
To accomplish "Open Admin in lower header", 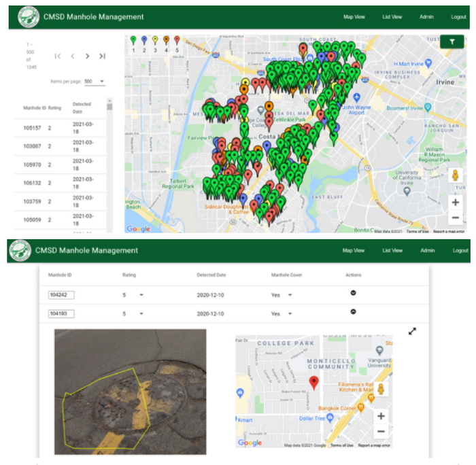I will point(428,250).
